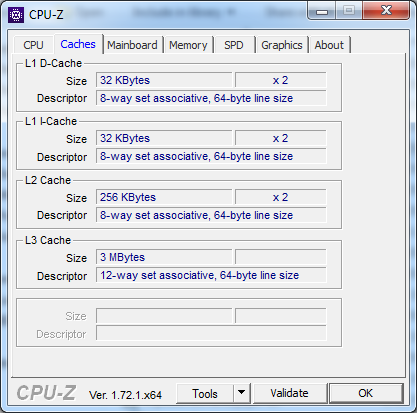Click the CPU-Z application icon in title bar
The width and height of the screenshot is (417, 413).
coord(16,15)
